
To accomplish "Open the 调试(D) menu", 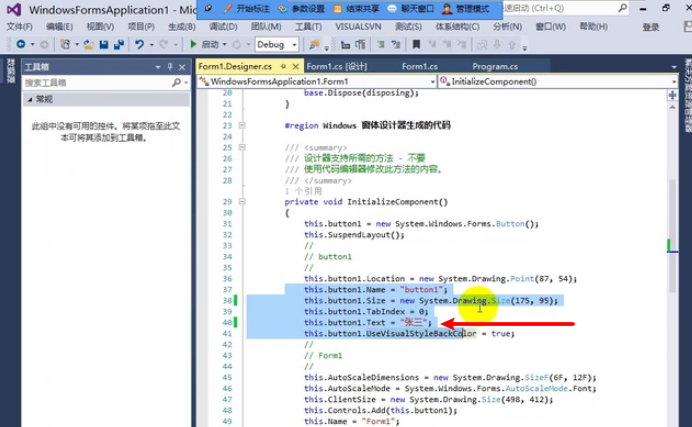I will (223, 27).
